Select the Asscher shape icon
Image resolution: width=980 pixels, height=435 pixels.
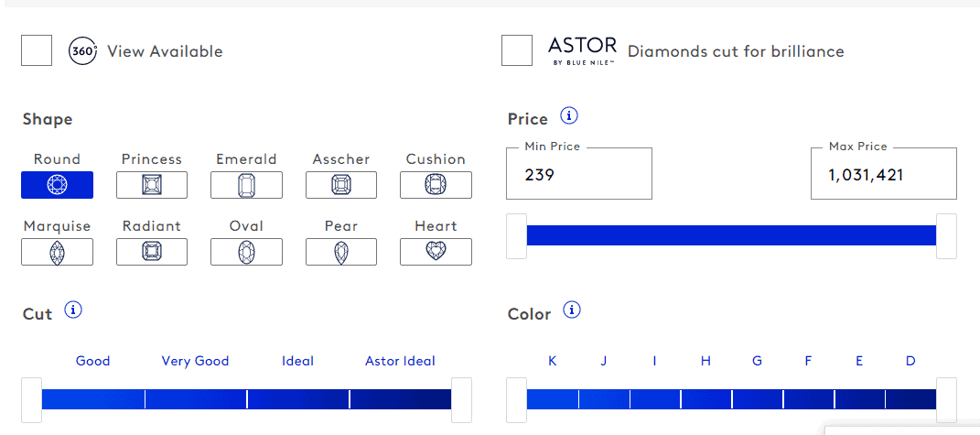(341, 185)
